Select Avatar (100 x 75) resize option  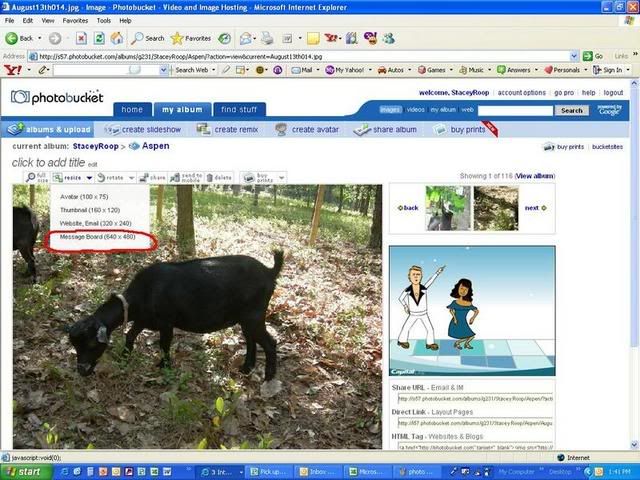[x=84, y=197]
